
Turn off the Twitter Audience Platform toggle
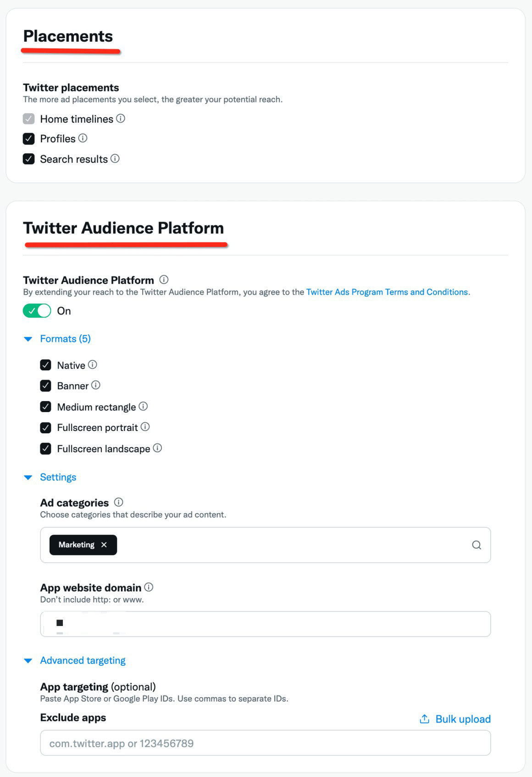pyautogui.click(x=37, y=311)
